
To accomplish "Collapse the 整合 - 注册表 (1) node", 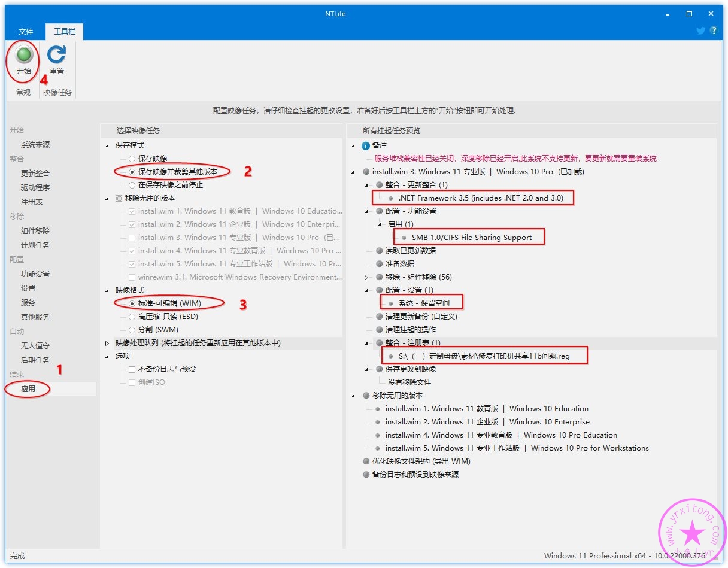I will 368,343.
